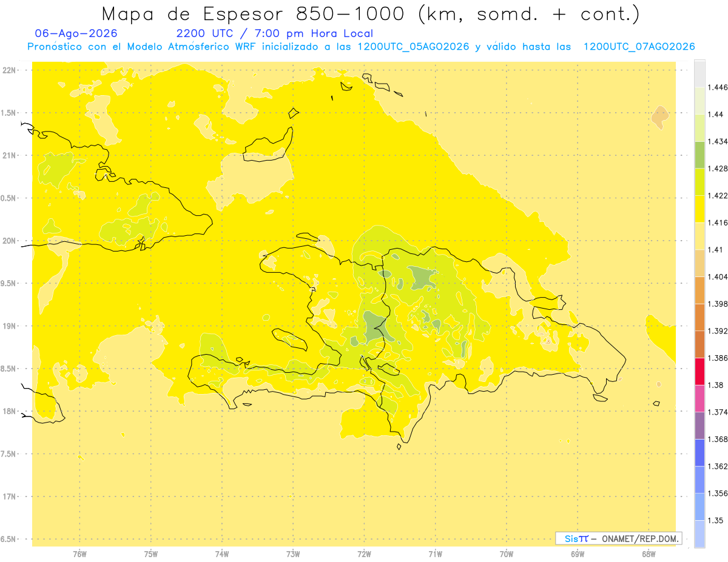728x562 pixels.
Task: Select the pale yellow swatch between 1.41 and 1.416
Action: (699, 236)
